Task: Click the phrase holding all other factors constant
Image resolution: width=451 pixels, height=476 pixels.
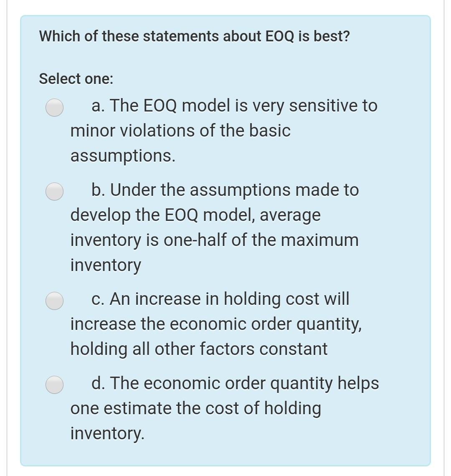Action: [x=199, y=349]
